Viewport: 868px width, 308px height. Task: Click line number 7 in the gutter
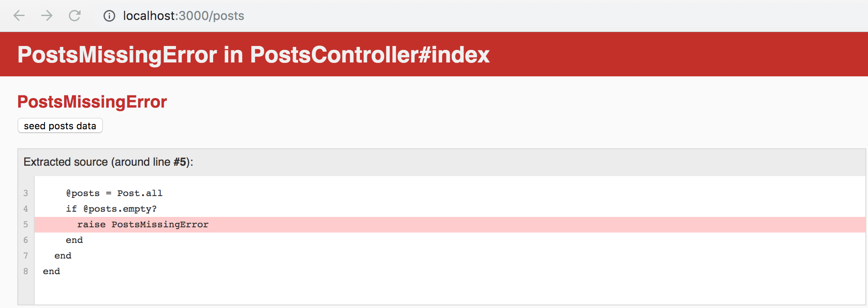(26, 256)
